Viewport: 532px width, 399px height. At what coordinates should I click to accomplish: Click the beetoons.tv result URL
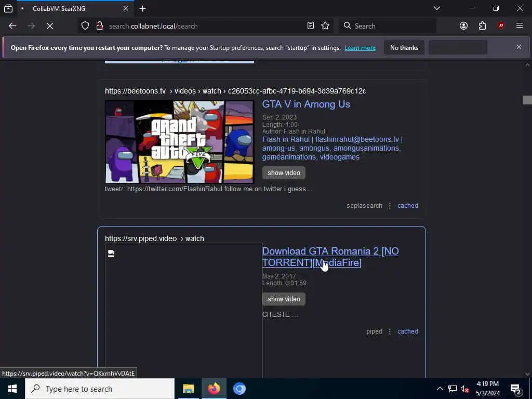pos(235,91)
